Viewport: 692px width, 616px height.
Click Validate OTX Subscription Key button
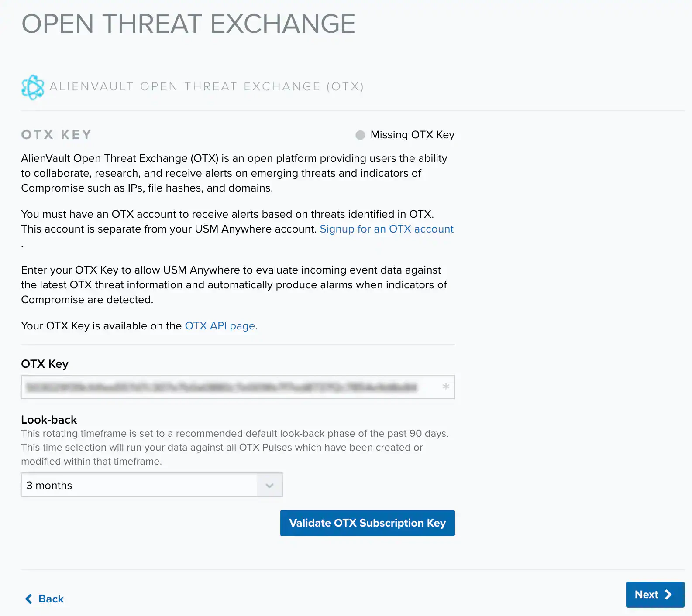click(x=368, y=523)
